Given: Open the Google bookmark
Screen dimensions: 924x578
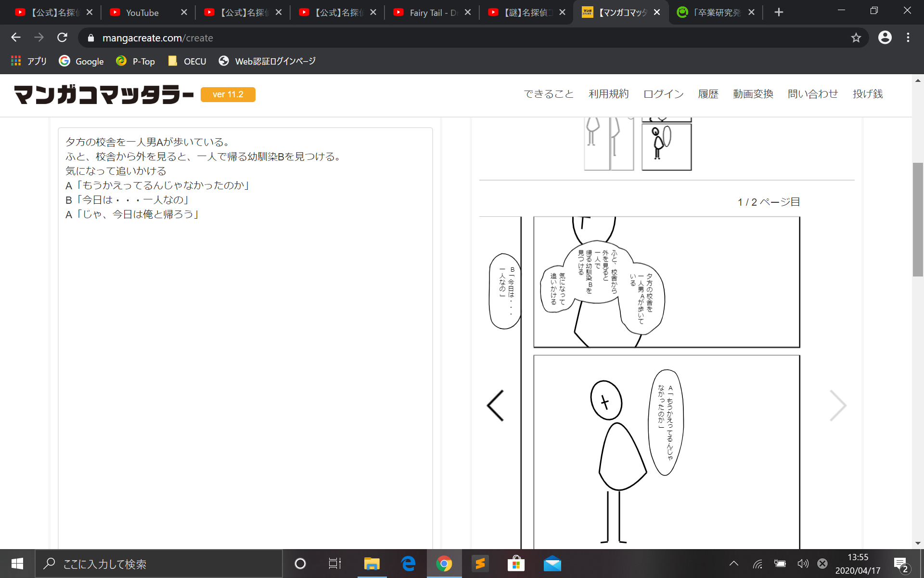Looking at the screenshot, I should click(x=81, y=61).
